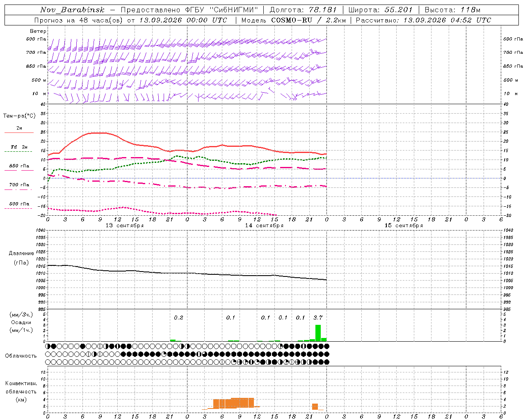This screenshot has height=420, width=525.
Task: Click the 14 сентября date label
Action: [x=264, y=225]
